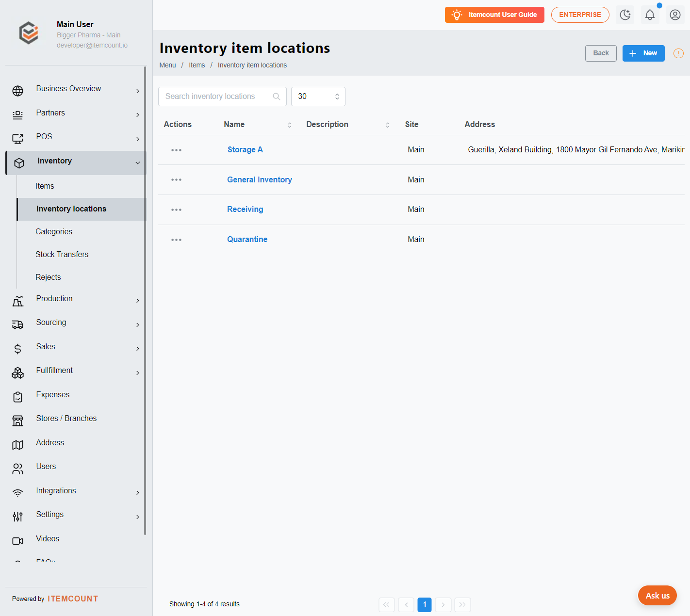Open actions menu for Receiving row
The height and width of the screenshot is (616, 690).
(x=177, y=210)
